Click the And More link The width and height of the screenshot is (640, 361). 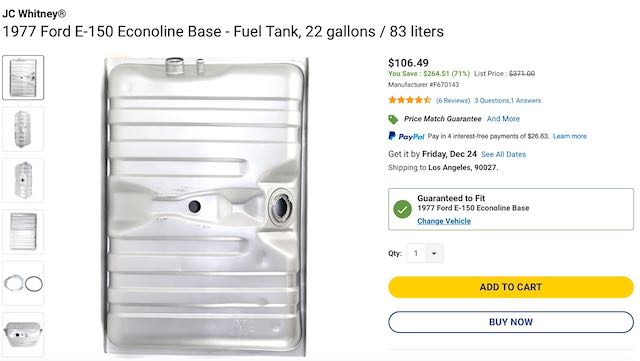pos(503,119)
